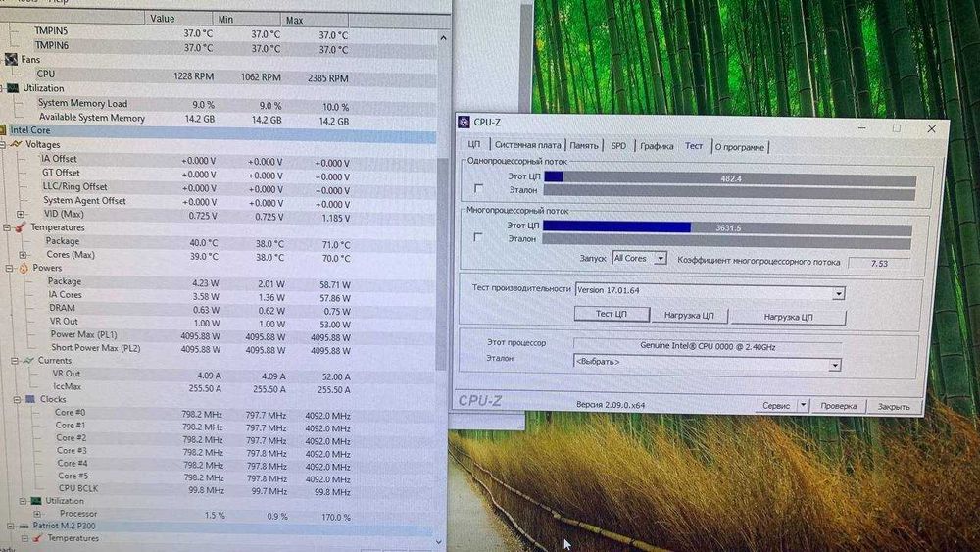Image resolution: width=980 pixels, height=552 pixels.
Task: Select the Package temperature row
Action: [x=219, y=242]
